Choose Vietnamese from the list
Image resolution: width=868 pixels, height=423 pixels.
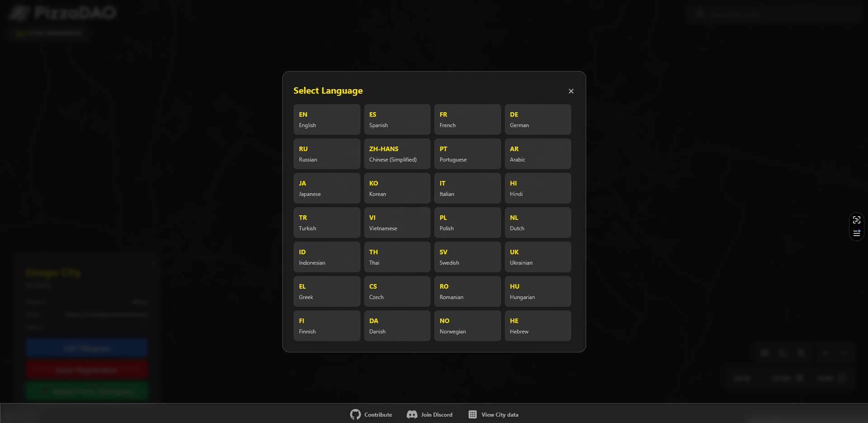click(x=397, y=223)
